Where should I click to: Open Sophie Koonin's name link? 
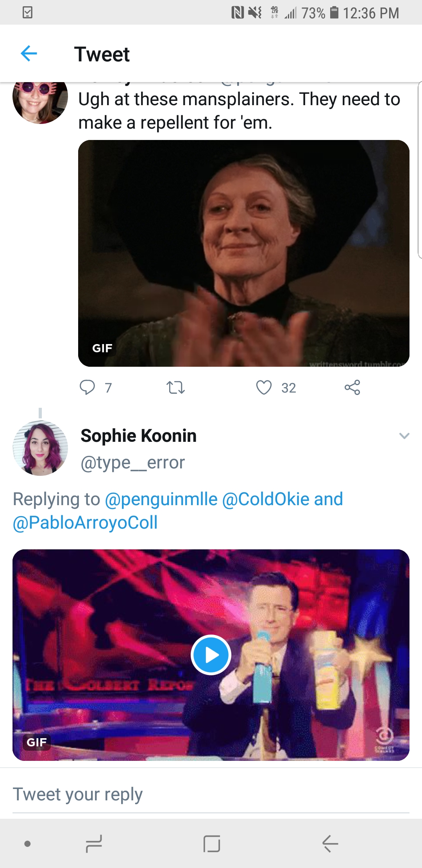[138, 436]
